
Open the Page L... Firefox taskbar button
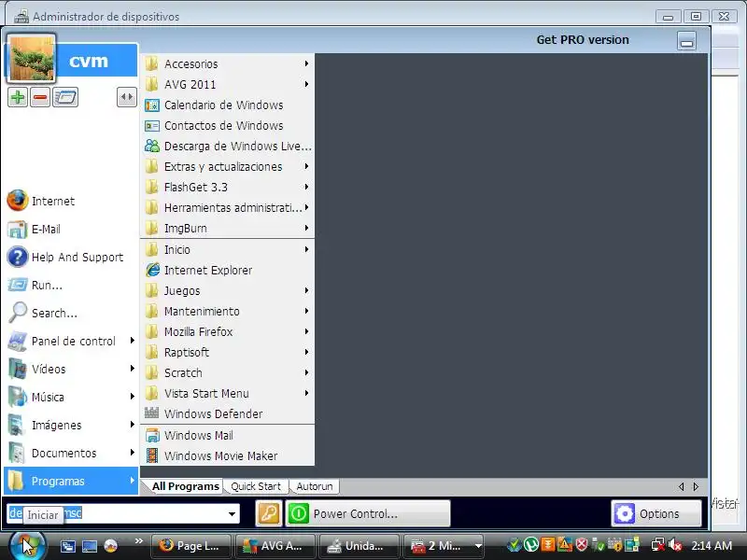click(x=191, y=546)
